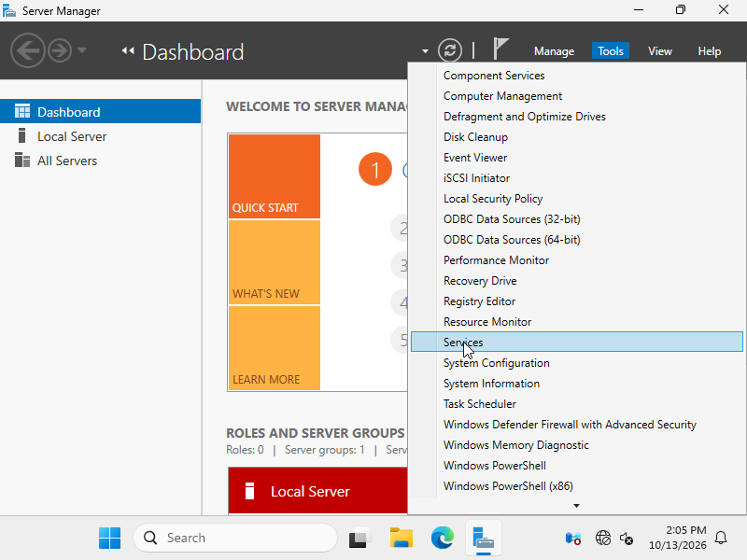Click the Dashboard breadcrumb arrows
The height and width of the screenshot is (560, 747).
coord(128,50)
